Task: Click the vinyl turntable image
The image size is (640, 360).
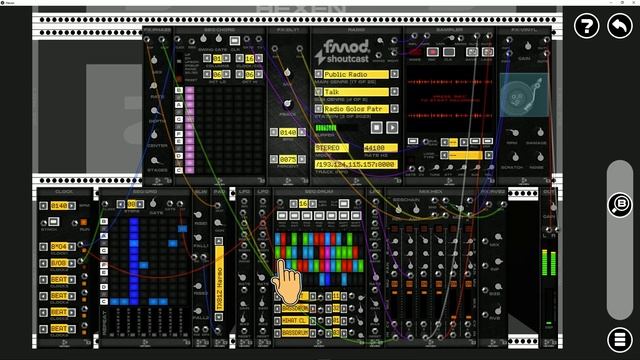Action: [x=524, y=95]
